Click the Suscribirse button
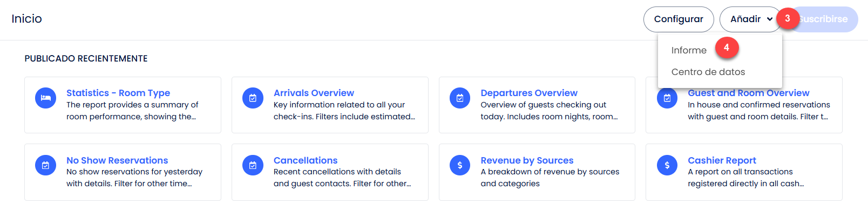 [823, 19]
